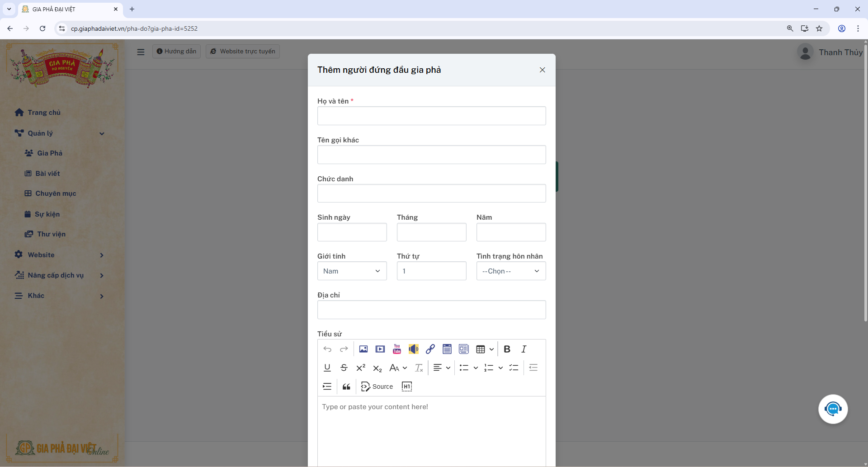
Task: Open Tình trạng hôn nhân dropdown
Action: [511, 271]
